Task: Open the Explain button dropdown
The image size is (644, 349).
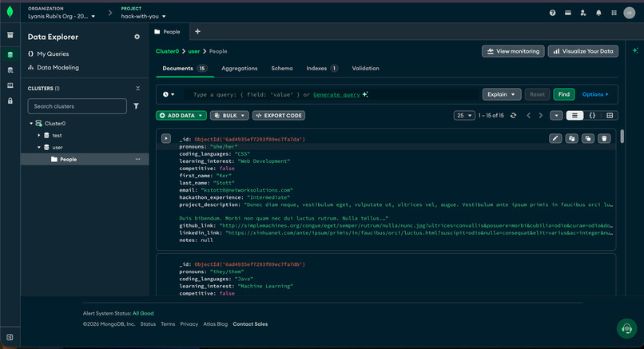Action: [502, 94]
